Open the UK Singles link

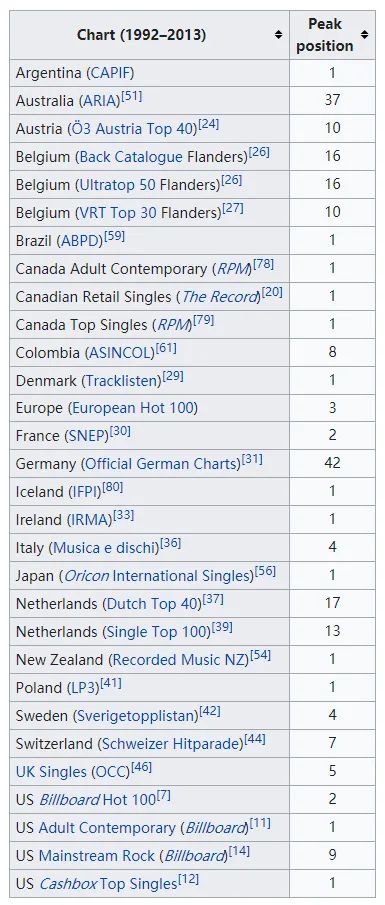click(51, 772)
